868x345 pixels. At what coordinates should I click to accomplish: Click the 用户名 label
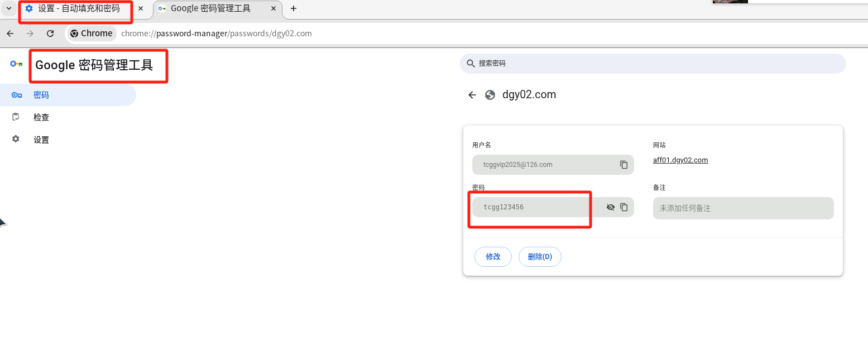click(482, 145)
